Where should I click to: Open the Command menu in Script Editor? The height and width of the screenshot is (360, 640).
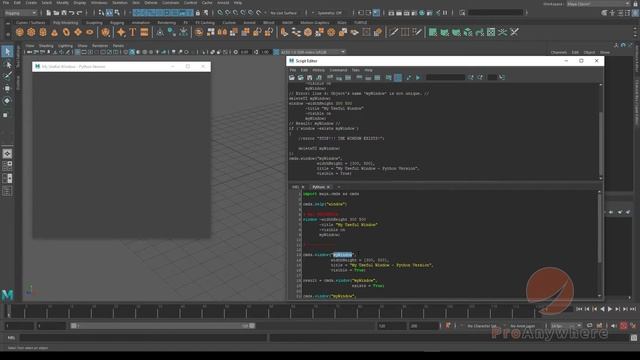(x=338, y=70)
